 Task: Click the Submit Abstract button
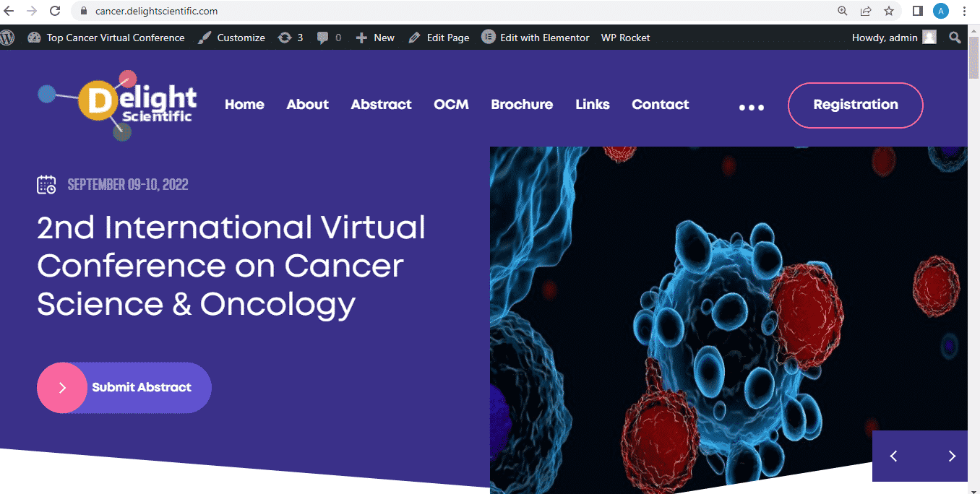(124, 388)
